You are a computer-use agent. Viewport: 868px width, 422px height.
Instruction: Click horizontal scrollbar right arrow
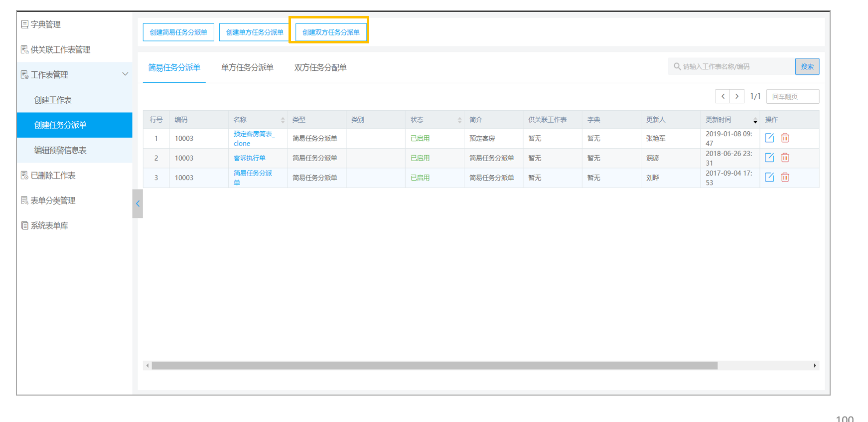815,366
